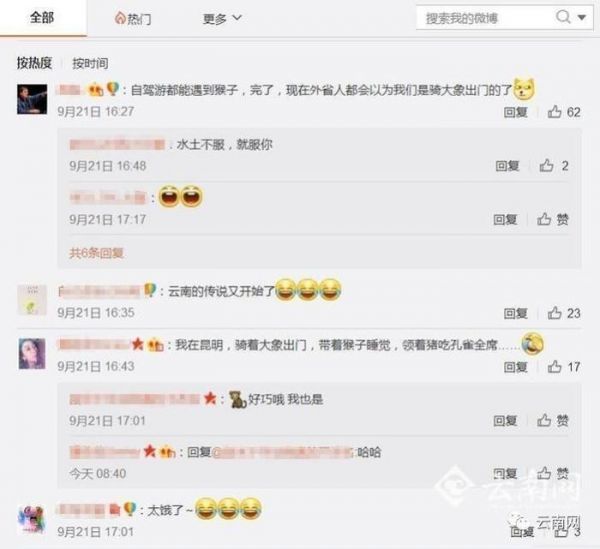Switch to the 热门 tab

coord(133,18)
